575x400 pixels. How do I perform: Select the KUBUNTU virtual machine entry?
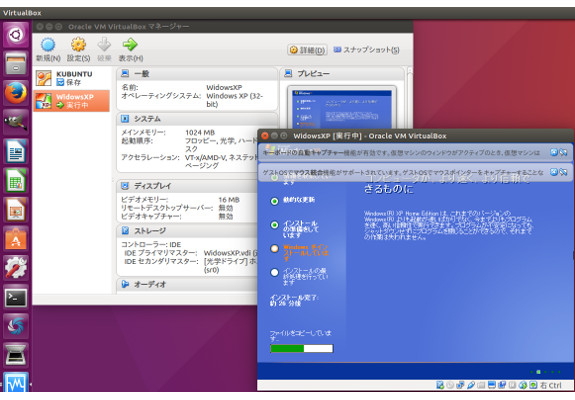point(72,78)
